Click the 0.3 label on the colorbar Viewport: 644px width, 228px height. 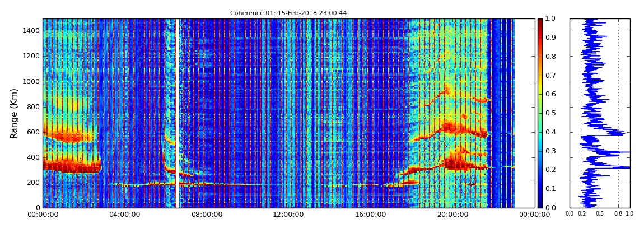pos(549,151)
